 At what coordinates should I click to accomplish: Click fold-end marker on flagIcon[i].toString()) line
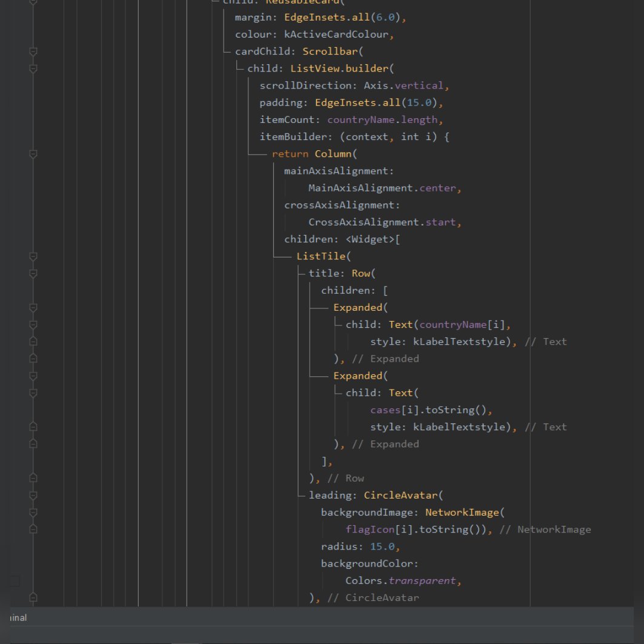tap(33, 529)
